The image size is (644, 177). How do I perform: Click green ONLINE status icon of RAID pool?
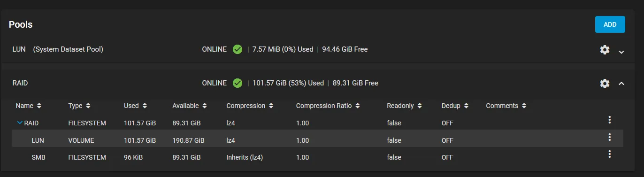pos(238,83)
